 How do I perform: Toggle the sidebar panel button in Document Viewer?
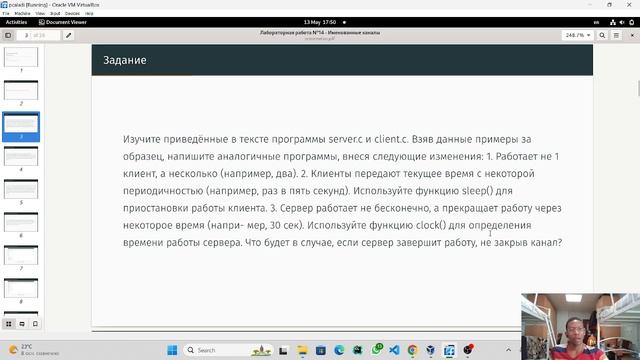[x=8, y=36]
